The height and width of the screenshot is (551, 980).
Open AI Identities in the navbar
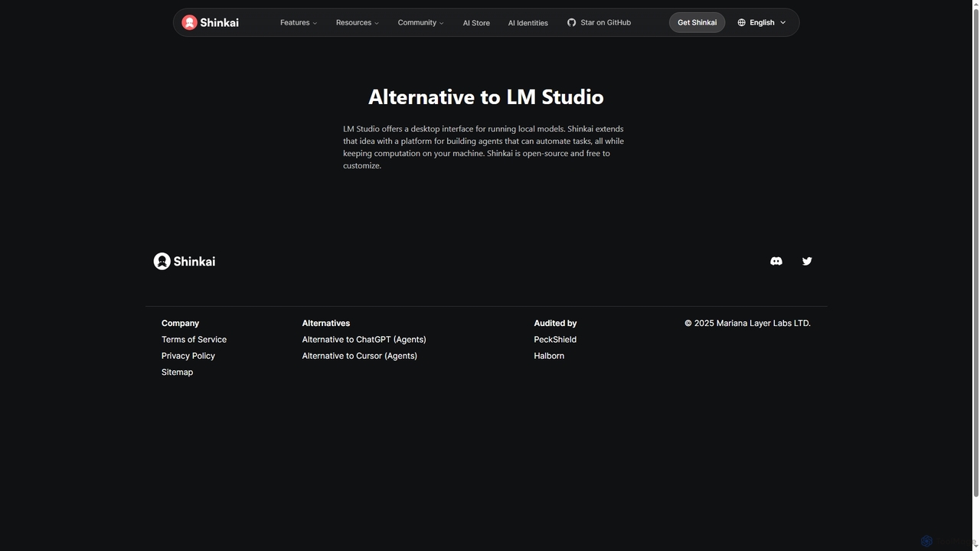(528, 23)
